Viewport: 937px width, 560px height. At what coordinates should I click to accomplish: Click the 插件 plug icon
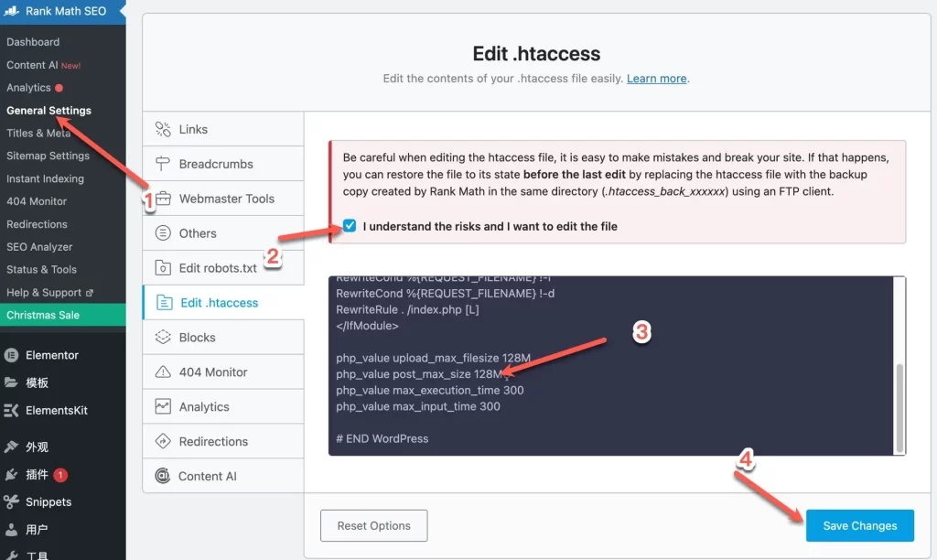[11, 475]
